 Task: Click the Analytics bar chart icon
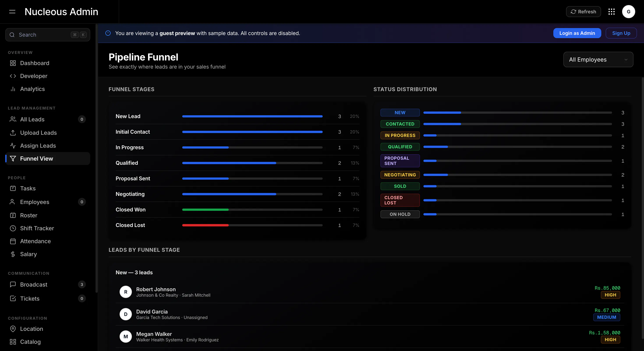tap(13, 89)
